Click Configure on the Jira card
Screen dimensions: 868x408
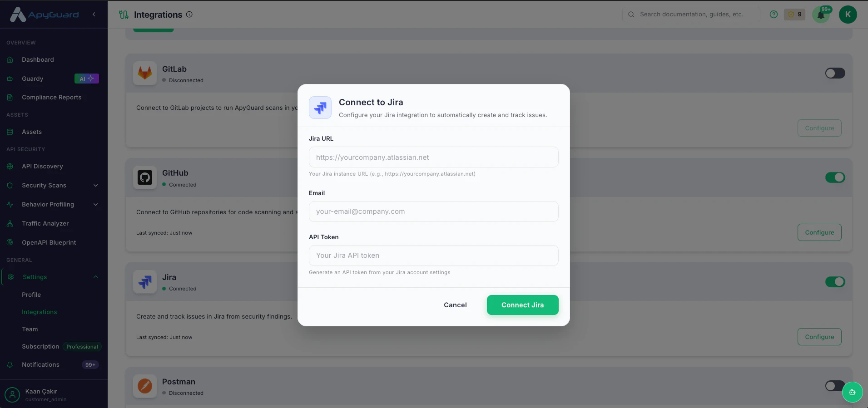[x=819, y=337]
